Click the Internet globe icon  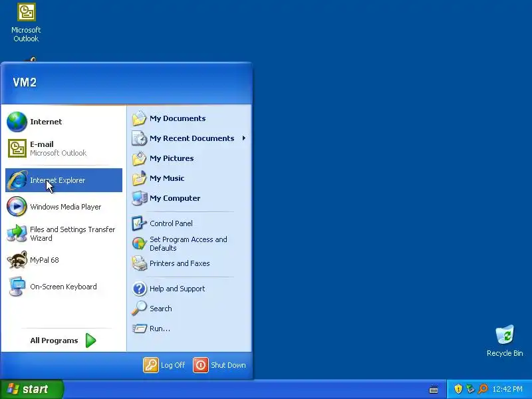click(x=17, y=122)
